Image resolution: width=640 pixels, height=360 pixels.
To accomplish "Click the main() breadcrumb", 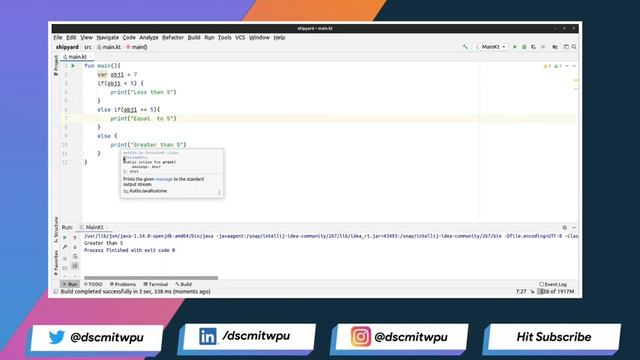I will pyautogui.click(x=137, y=47).
